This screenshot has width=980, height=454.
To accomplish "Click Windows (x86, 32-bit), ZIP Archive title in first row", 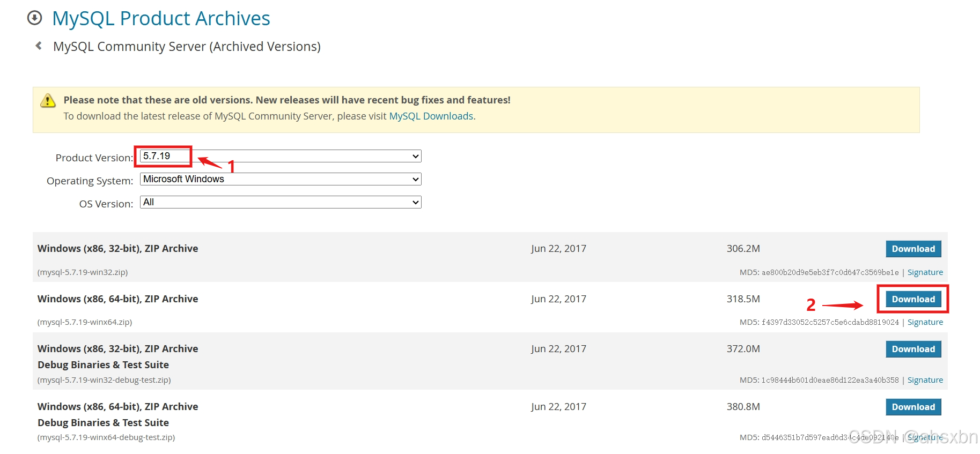I will pos(118,249).
